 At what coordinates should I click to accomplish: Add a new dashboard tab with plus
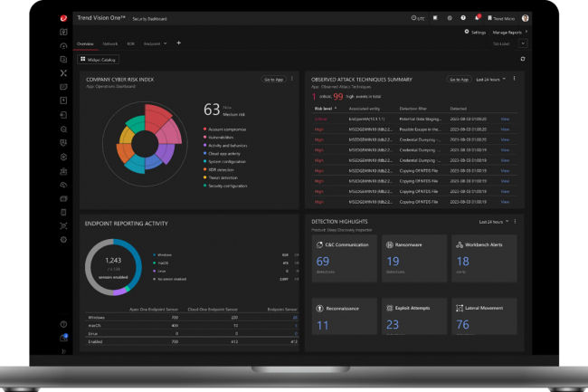click(178, 43)
